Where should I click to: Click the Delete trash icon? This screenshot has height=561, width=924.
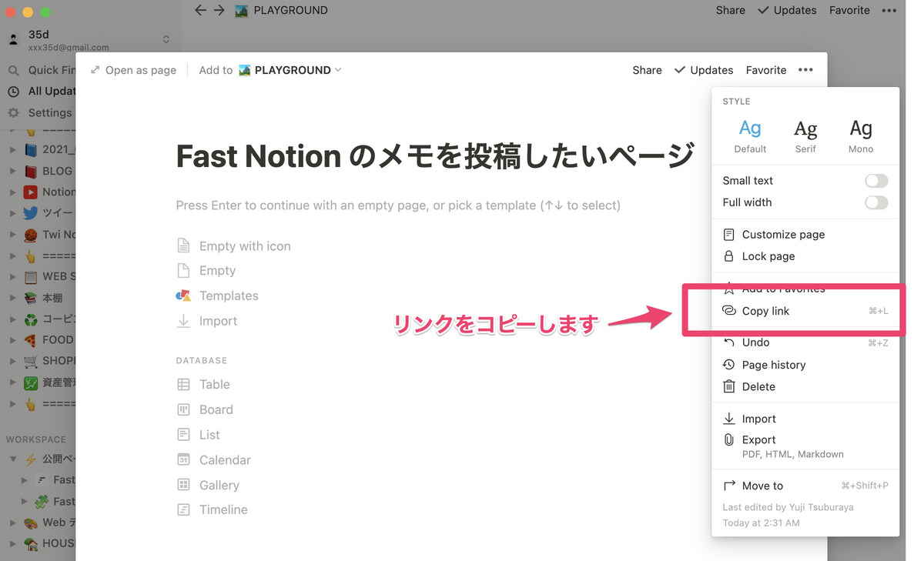click(x=728, y=387)
